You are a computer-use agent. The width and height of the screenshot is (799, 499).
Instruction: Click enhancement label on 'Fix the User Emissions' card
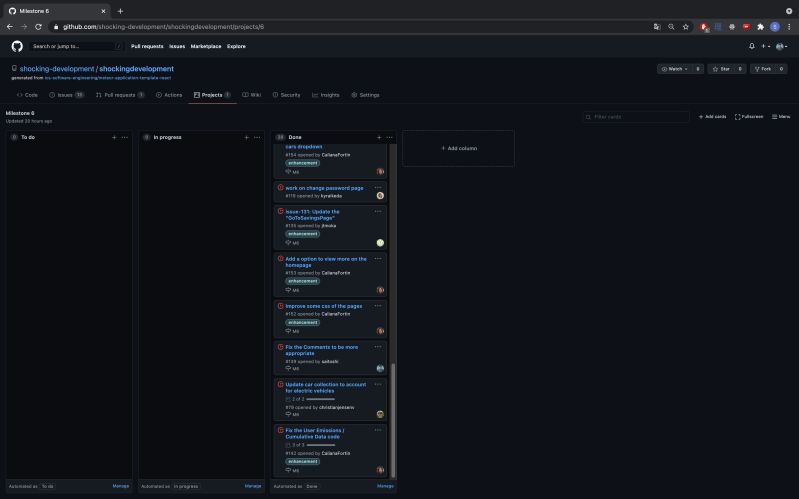point(303,462)
